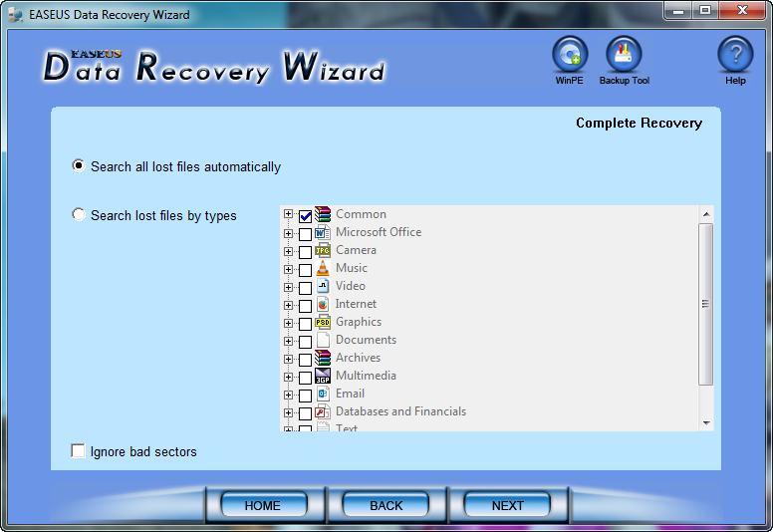Click the Databases and Financials icon
Viewport: 773px width, 532px height.
coord(323,411)
